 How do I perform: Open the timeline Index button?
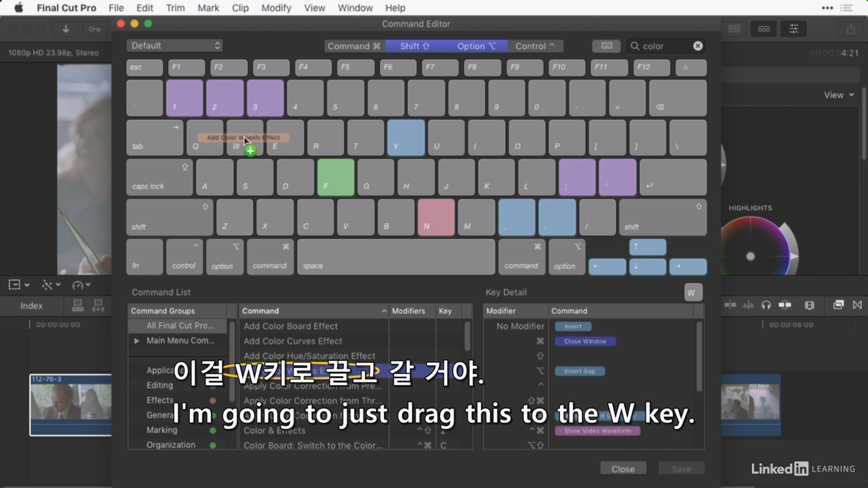click(31, 306)
